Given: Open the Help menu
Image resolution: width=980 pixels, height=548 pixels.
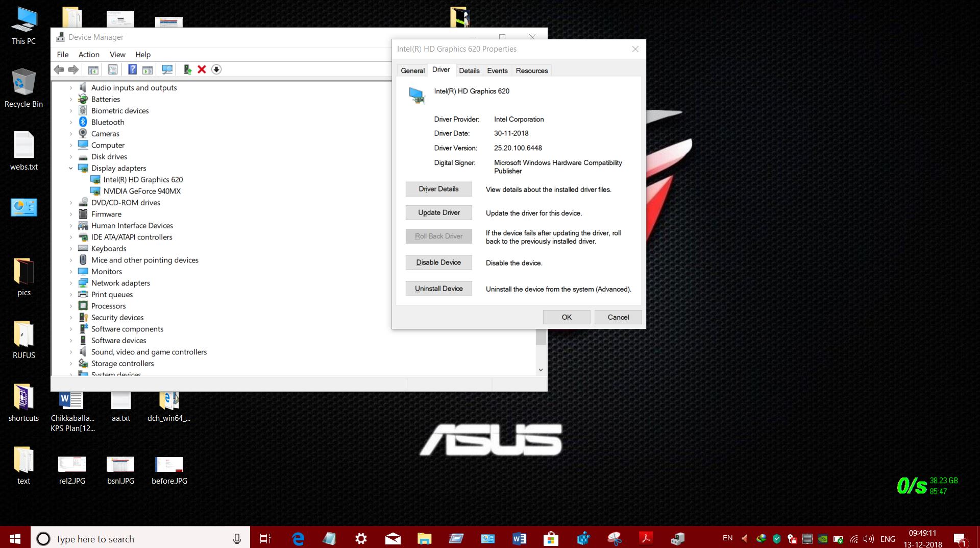Looking at the screenshot, I should pyautogui.click(x=143, y=55).
